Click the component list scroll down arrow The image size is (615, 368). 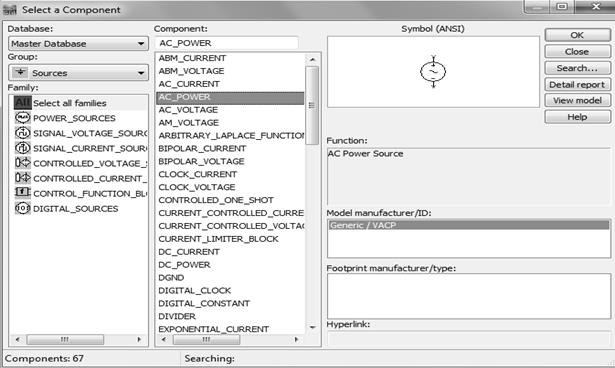pyautogui.click(x=312, y=327)
